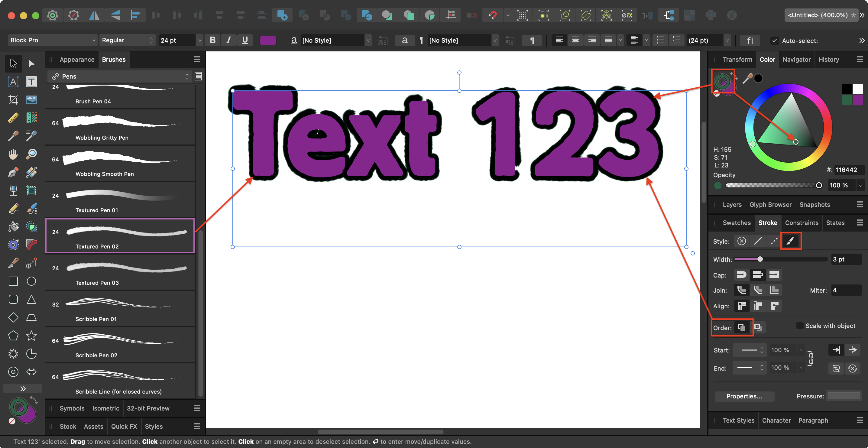Select the Color Picker tool
The height and width of the screenshot is (448, 868).
pyautogui.click(x=13, y=136)
